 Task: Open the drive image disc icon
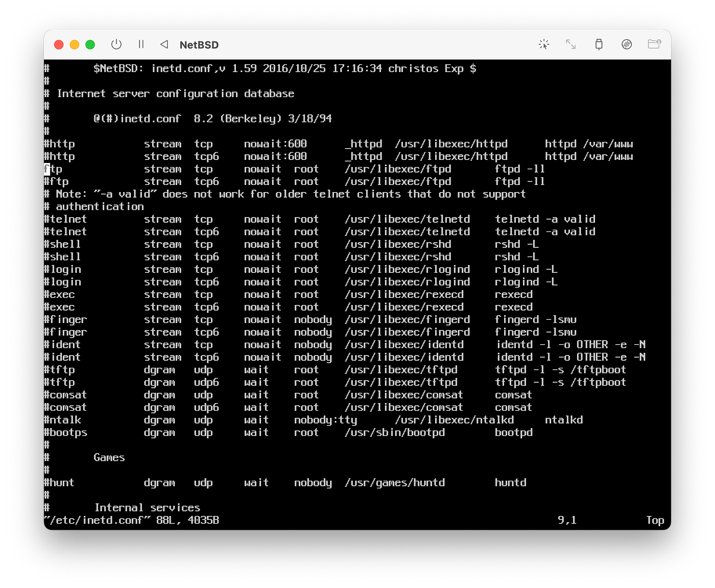point(627,44)
